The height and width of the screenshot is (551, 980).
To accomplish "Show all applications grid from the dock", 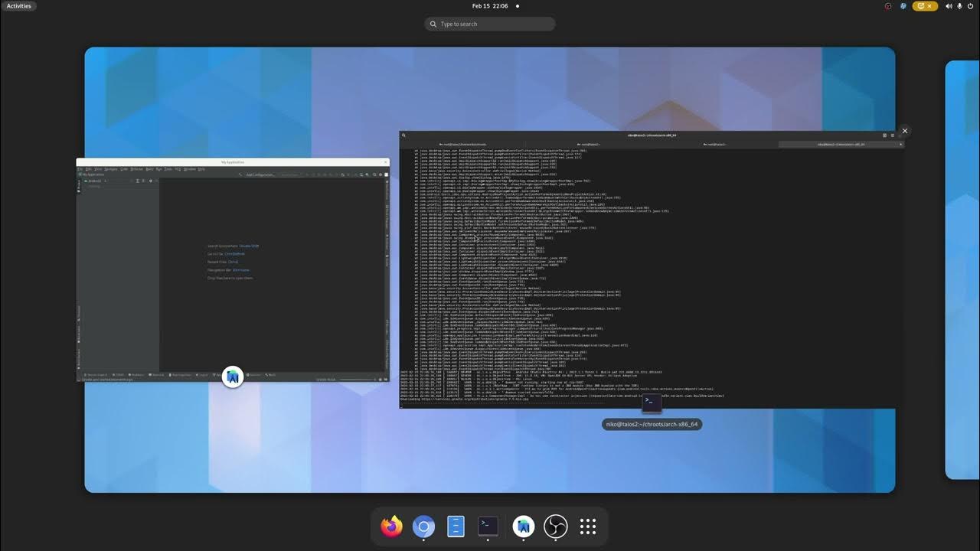I will (x=588, y=527).
